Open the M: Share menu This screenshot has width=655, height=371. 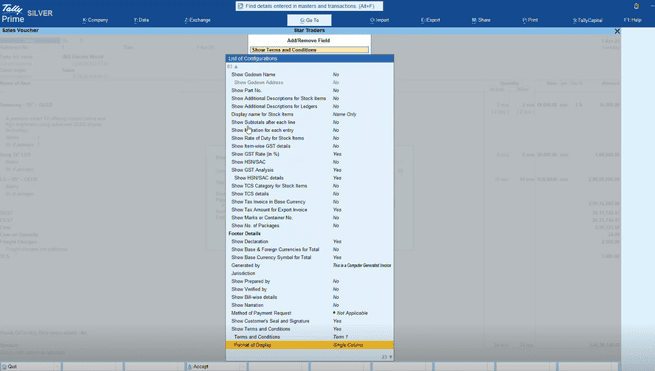point(481,20)
